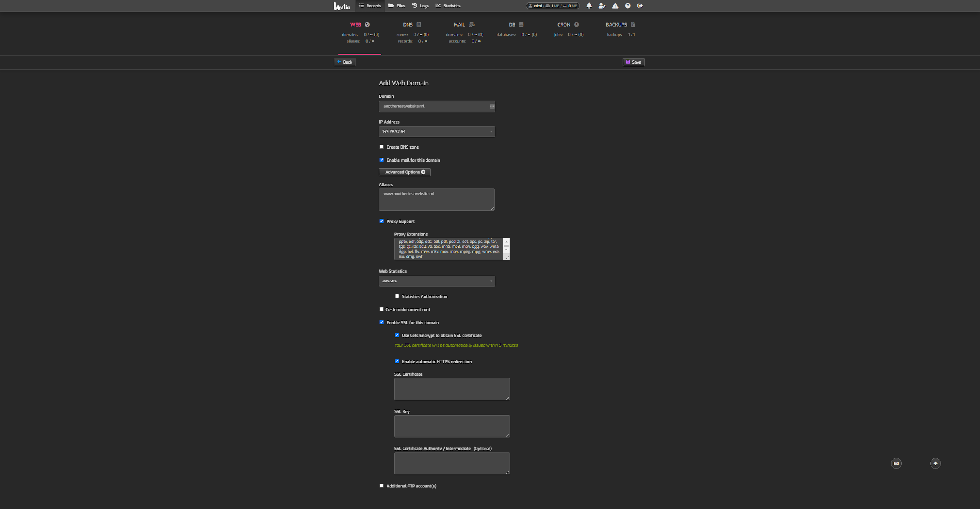This screenshot has height=509, width=980.
Task: Go Back to the previous page
Action: [x=345, y=62]
